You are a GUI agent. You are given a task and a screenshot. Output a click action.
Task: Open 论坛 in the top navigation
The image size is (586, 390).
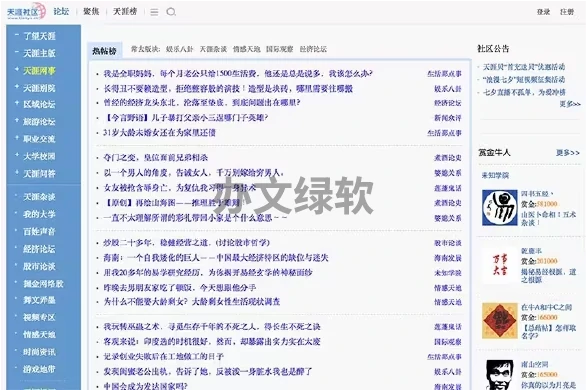pos(61,12)
